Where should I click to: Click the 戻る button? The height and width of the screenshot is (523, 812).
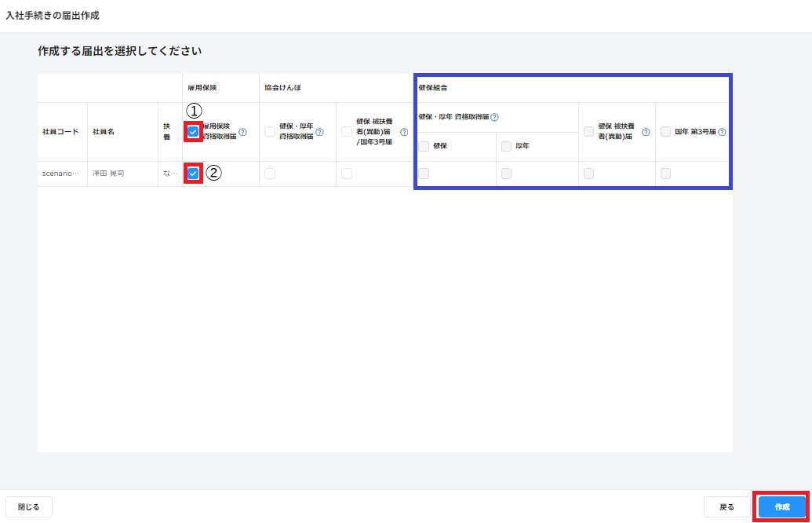pos(726,507)
